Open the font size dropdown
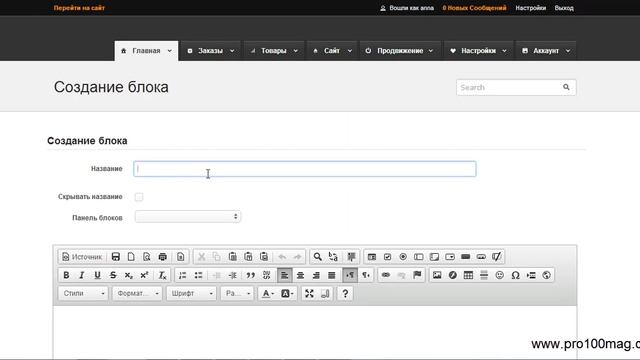Image resolution: width=640 pixels, height=360 pixels. 237,293
